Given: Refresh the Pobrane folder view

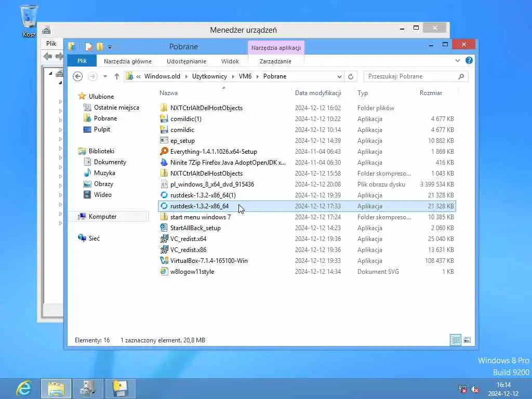Looking at the screenshot, I should (x=351, y=77).
